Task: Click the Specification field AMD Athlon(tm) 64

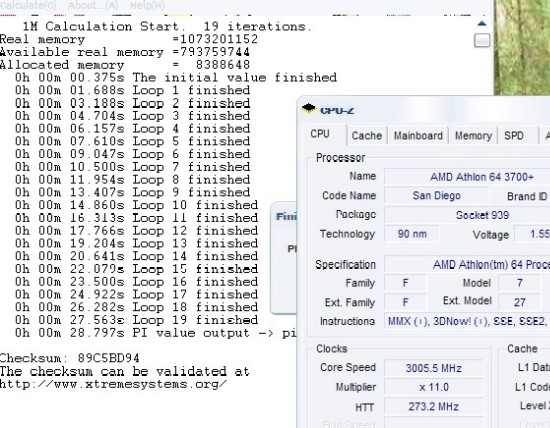Action: 467,264
